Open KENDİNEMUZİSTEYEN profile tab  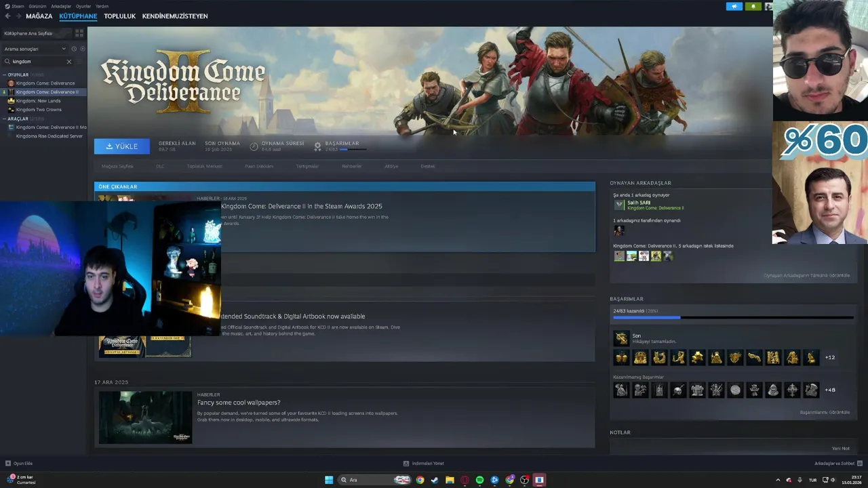pyautogui.click(x=175, y=16)
